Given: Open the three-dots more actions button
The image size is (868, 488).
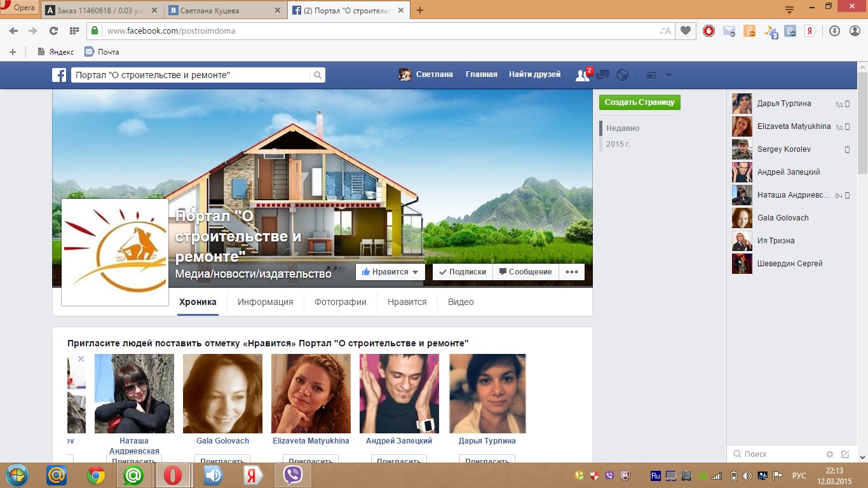Looking at the screenshot, I should click(572, 272).
